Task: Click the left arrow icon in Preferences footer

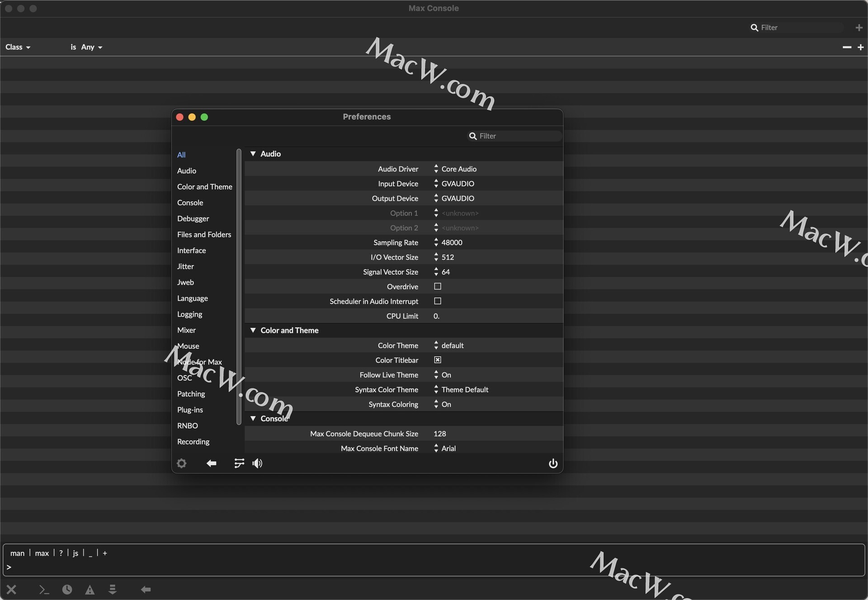Action: tap(211, 463)
